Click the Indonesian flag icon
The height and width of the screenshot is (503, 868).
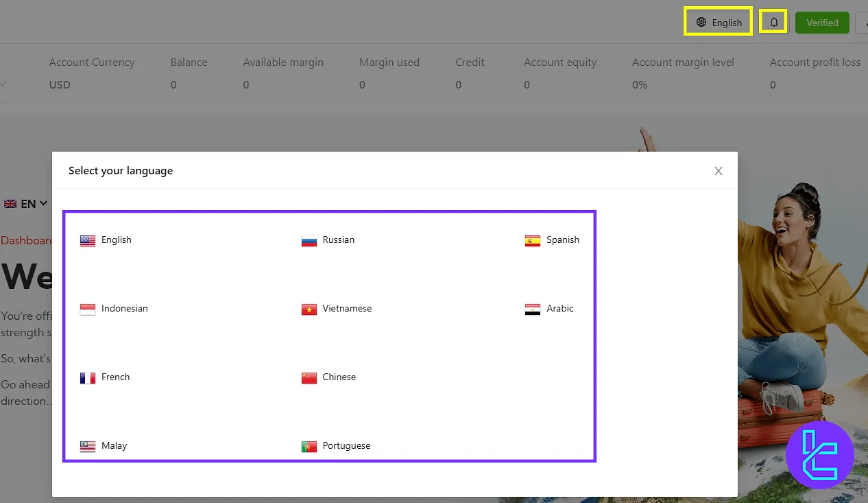pyautogui.click(x=88, y=309)
